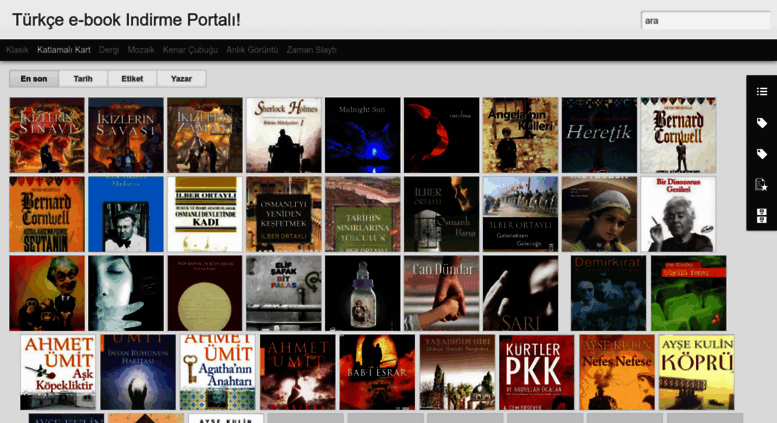Viewport: 777px width, 423px height.
Task: Select the Bir Dinozorun Gezileri cover
Action: pos(678,214)
